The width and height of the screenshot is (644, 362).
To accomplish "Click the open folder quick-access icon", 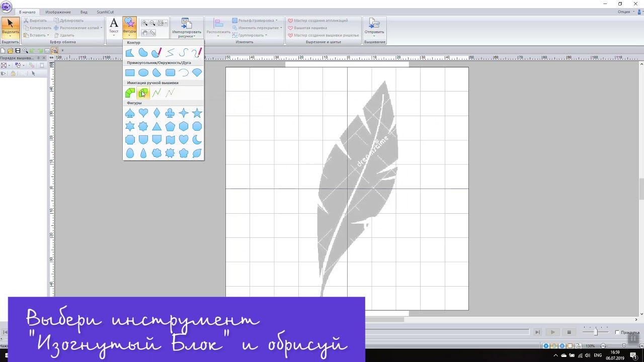I will (x=10, y=51).
